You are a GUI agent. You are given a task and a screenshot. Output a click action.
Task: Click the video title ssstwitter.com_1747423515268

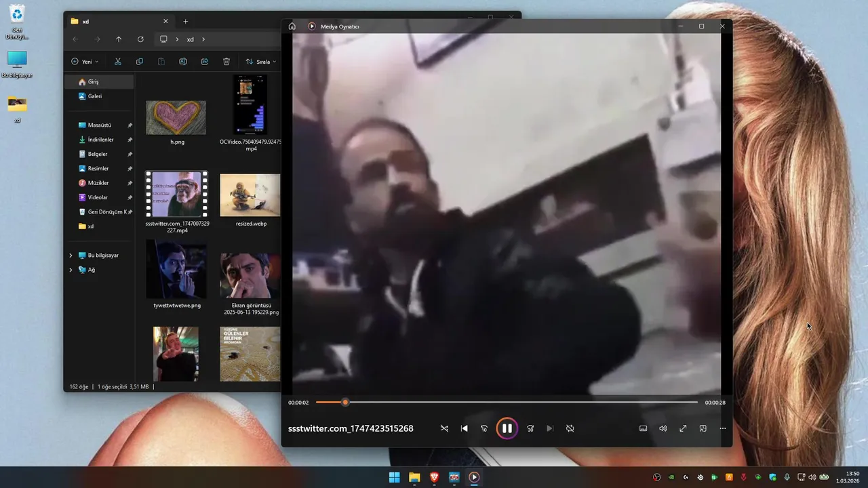click(351, 428)
